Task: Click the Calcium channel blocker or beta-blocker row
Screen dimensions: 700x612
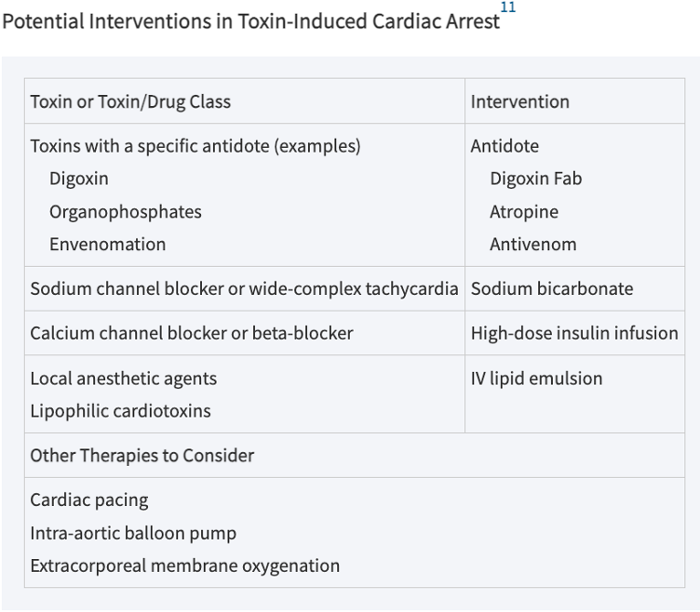Action: coord(355,333)
